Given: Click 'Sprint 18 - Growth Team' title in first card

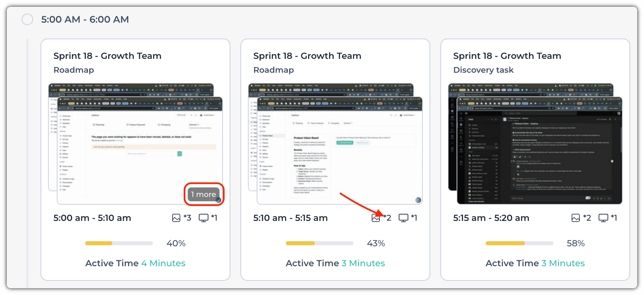Looking at the screenshot, I should 107,56.
